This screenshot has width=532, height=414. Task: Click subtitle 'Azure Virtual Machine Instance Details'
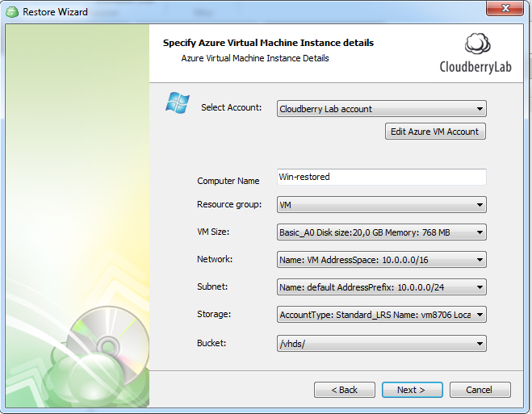[255, 58]
